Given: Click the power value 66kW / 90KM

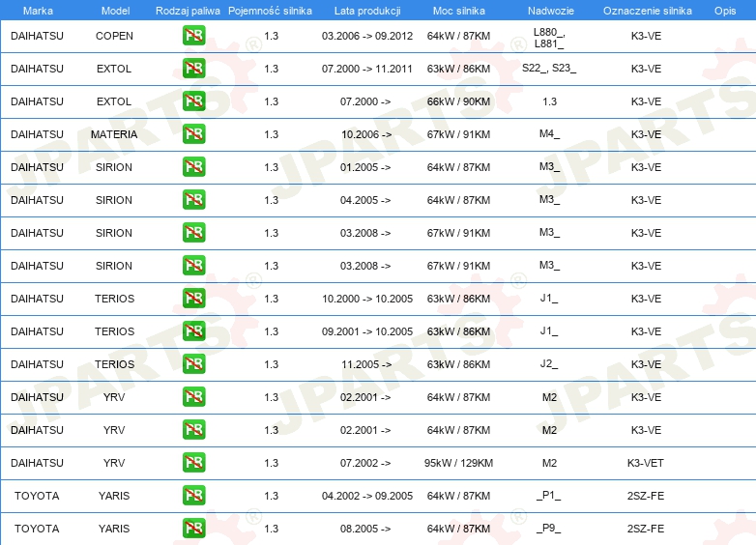Looking at the screenshot, I should tap(458, 101).
